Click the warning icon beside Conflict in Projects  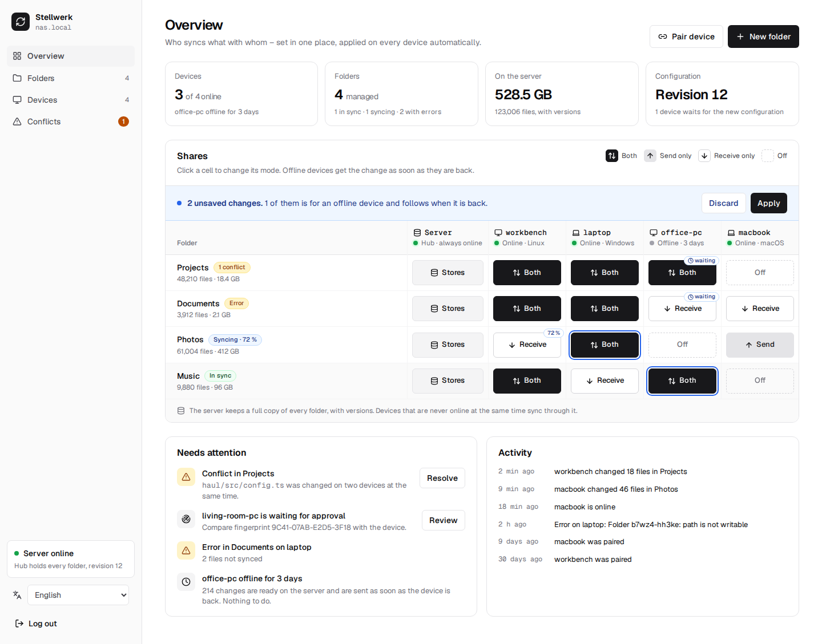coord(186,477)
